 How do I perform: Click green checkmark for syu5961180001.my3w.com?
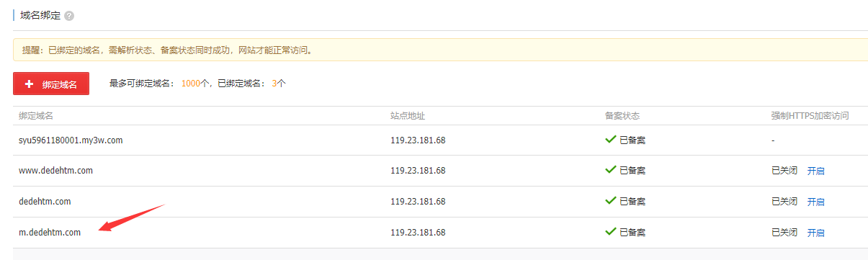tap(610, 139)
